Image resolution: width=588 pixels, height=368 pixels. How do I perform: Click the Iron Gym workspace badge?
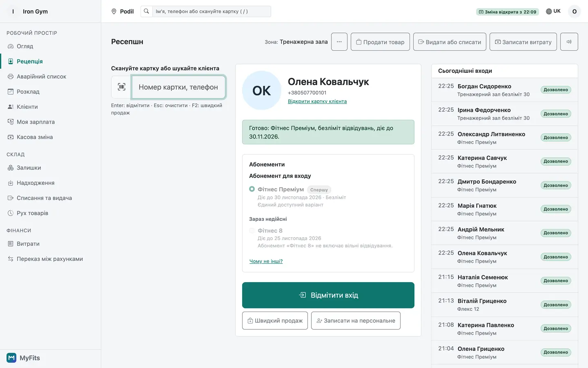click(13, 11)
